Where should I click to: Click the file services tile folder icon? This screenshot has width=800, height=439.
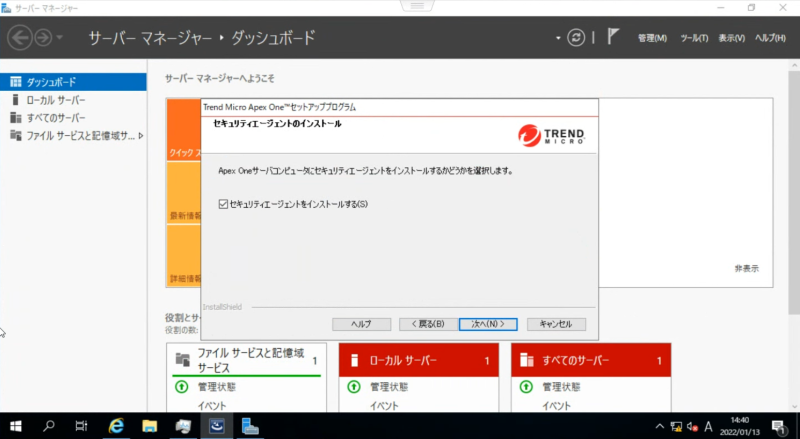pos(183,359)
